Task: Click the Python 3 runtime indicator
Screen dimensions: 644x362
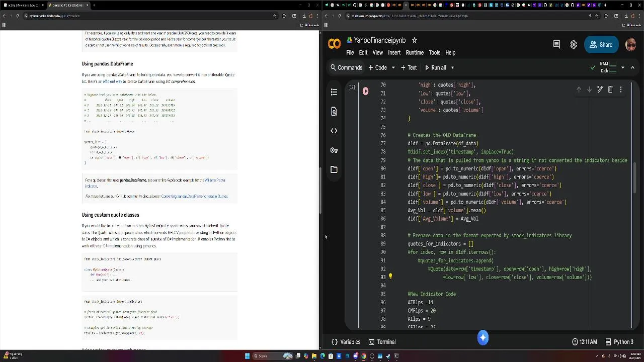Action: pos(619,342)
